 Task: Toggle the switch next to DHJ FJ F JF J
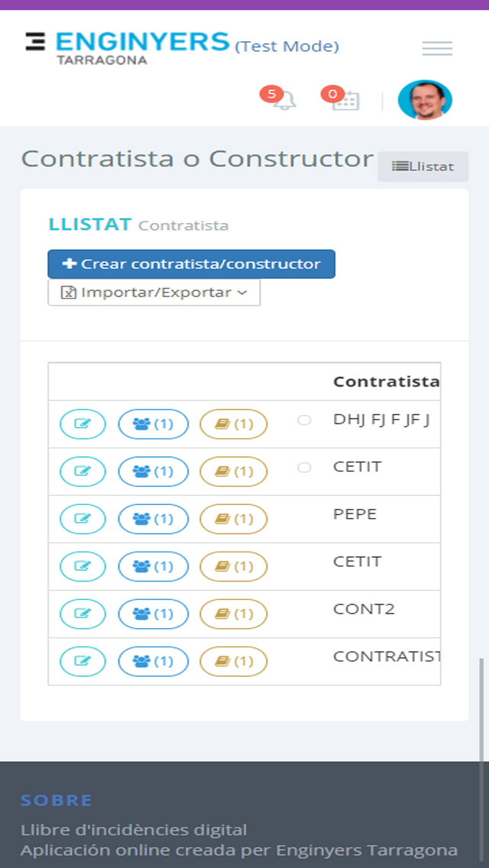click(304, 420)
